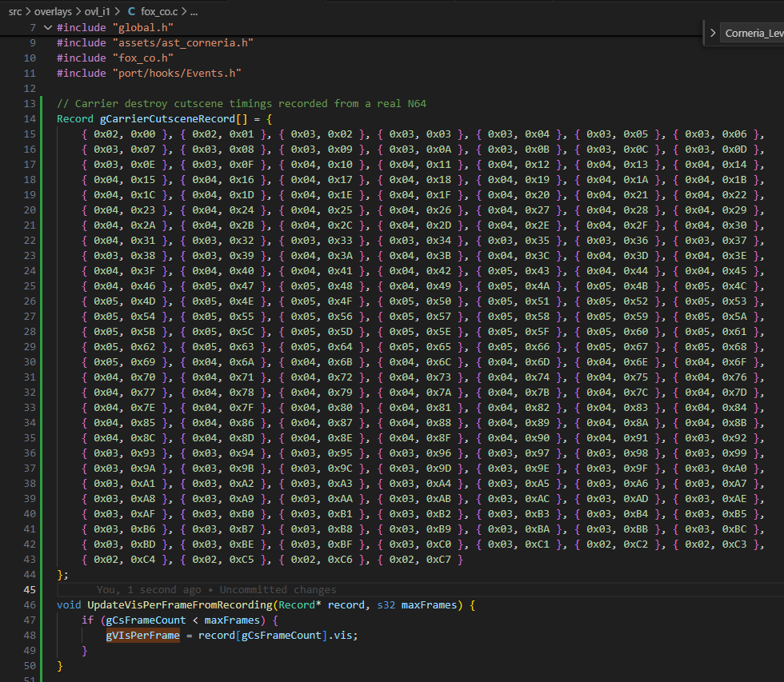Click the "port/hooks/Events.h" include string

coord(177,74)
